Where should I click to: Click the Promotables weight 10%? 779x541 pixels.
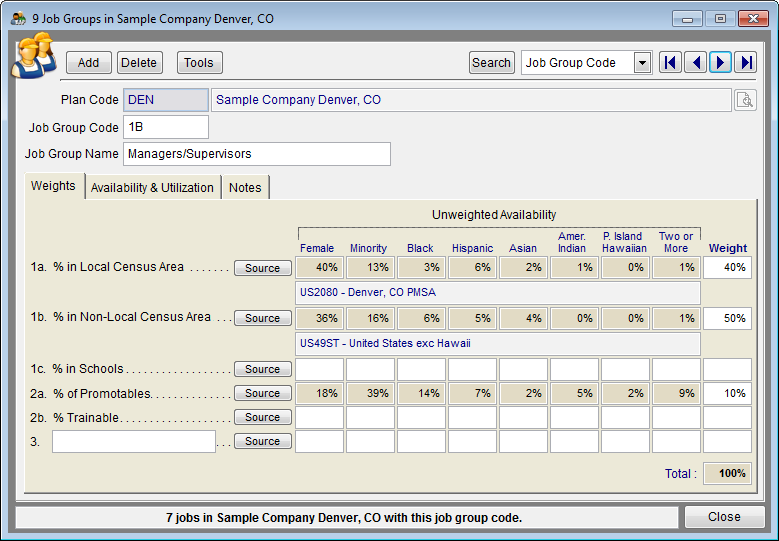coord(727,393)
